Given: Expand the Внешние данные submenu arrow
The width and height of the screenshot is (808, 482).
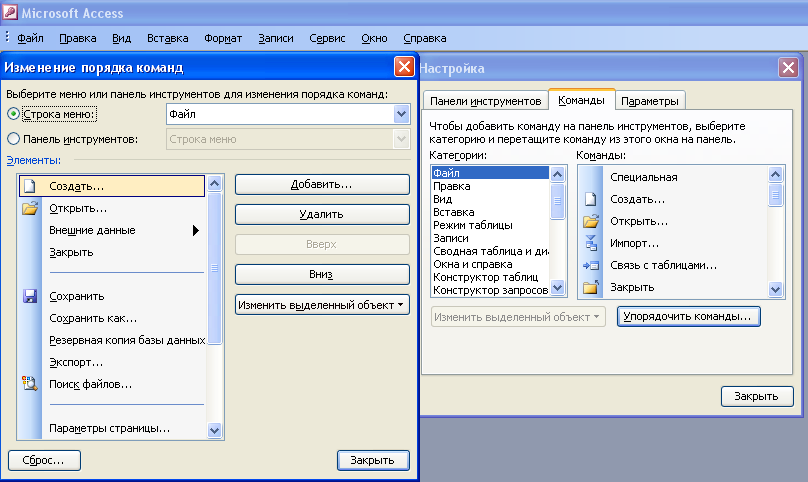Looking at the screenshot, I should pos(196,230).
